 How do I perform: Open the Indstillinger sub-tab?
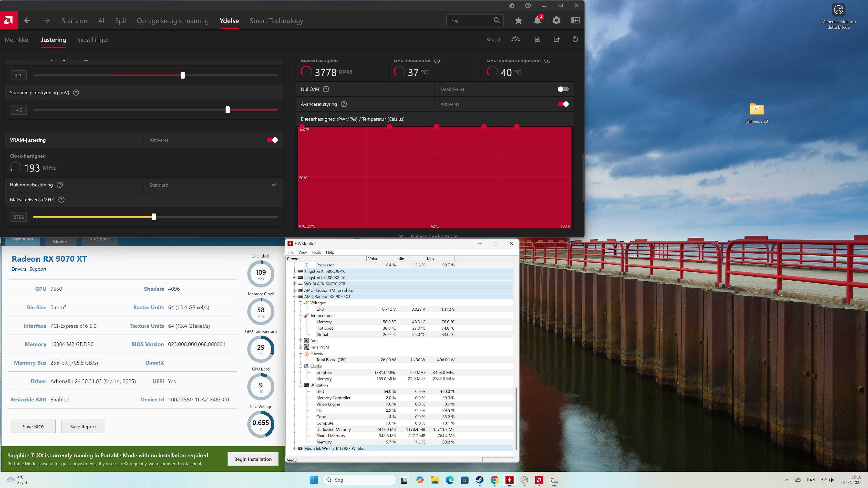[x=93, y=40]
